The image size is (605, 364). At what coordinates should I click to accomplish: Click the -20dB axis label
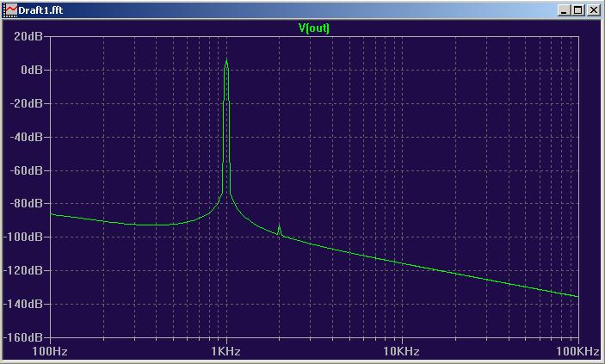26,103
